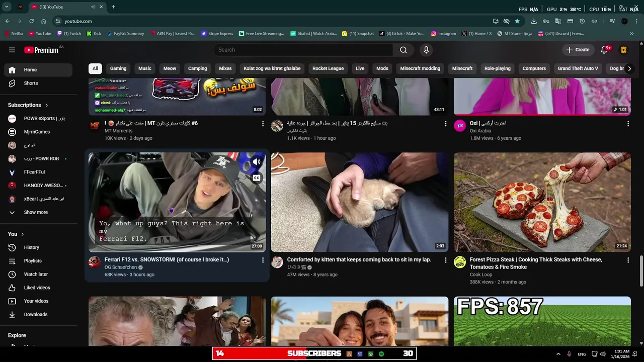Show more bookmarks via double chevron
This screenshot has width=644, height=362.
(x=632, y=34)
